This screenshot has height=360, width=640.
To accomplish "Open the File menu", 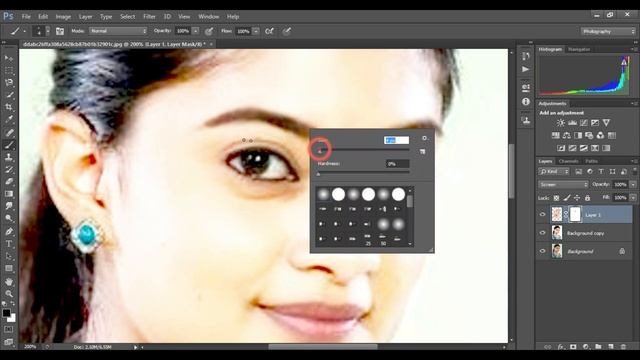I will pyautogui.click(x=26, y=17).
